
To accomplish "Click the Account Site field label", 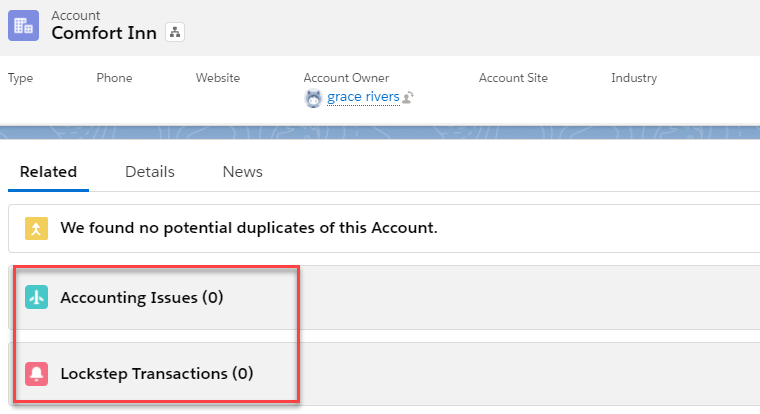I will coord(513,78).
